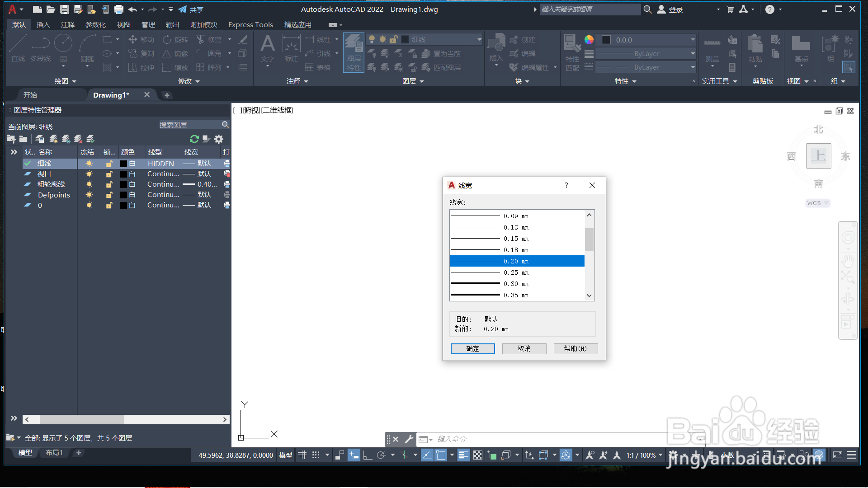The height and width of the screenshot is (488, 868).
Task: Click the Move (移动) tool
Action: pyautogui.click(x=142, y=40)
